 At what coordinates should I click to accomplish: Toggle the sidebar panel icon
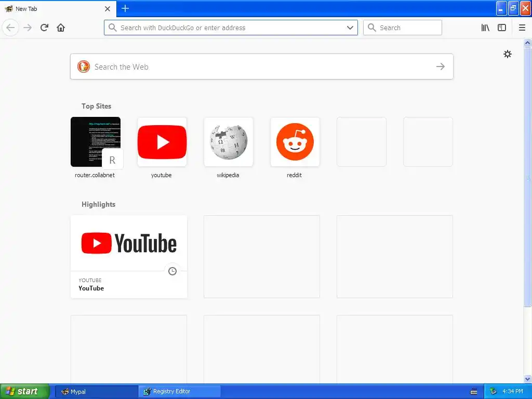[x=502, y=28]
